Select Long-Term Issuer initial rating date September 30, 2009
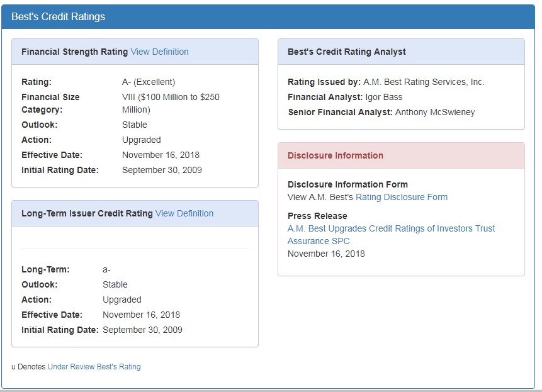Viewport: 542px width, 392px height. (142, 330)
